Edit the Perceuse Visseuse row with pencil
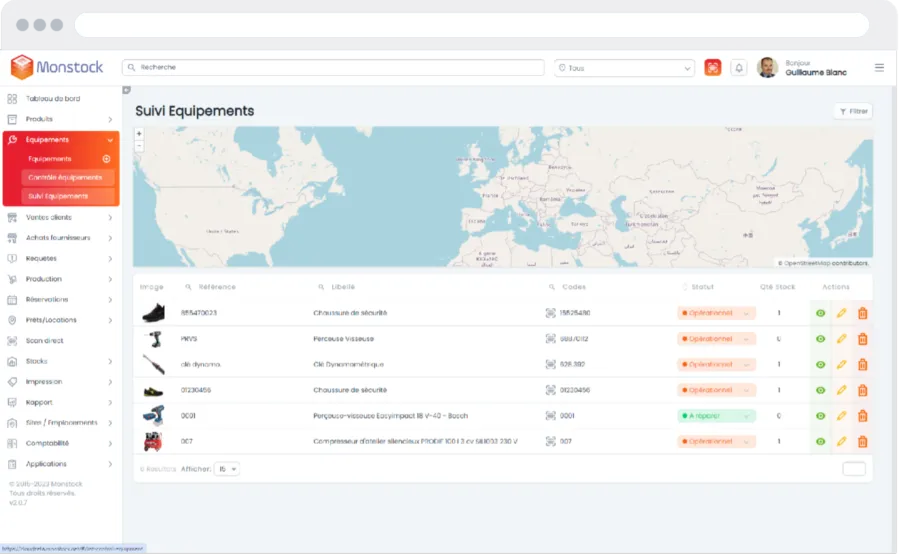This screenshot has height=556, width=900. tap(841, 339)
